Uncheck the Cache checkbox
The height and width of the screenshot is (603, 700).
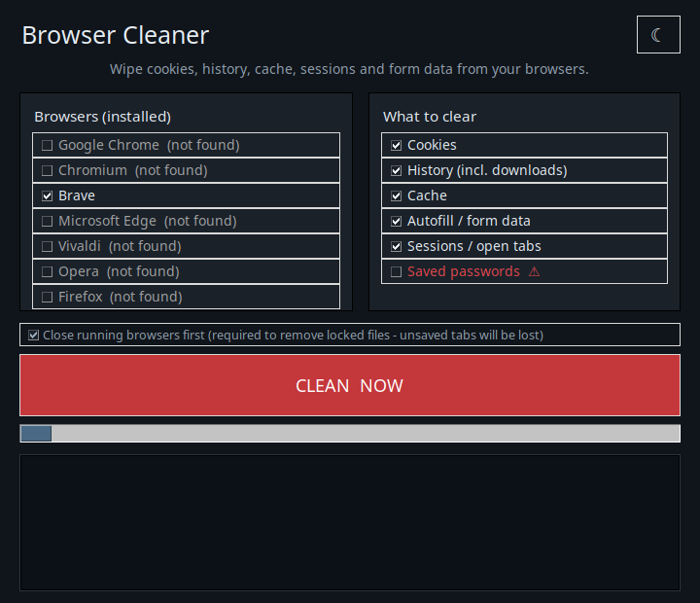pos(396,195)
